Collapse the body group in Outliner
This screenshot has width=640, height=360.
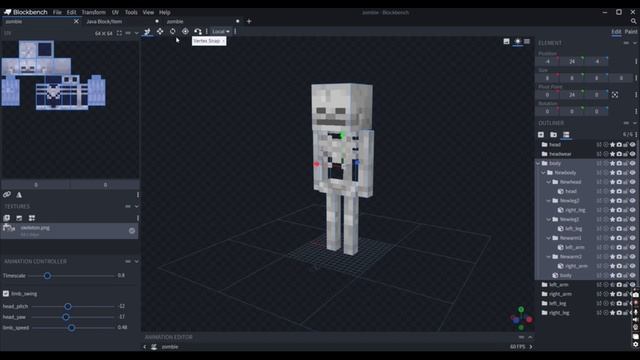[x=538, y=163]
